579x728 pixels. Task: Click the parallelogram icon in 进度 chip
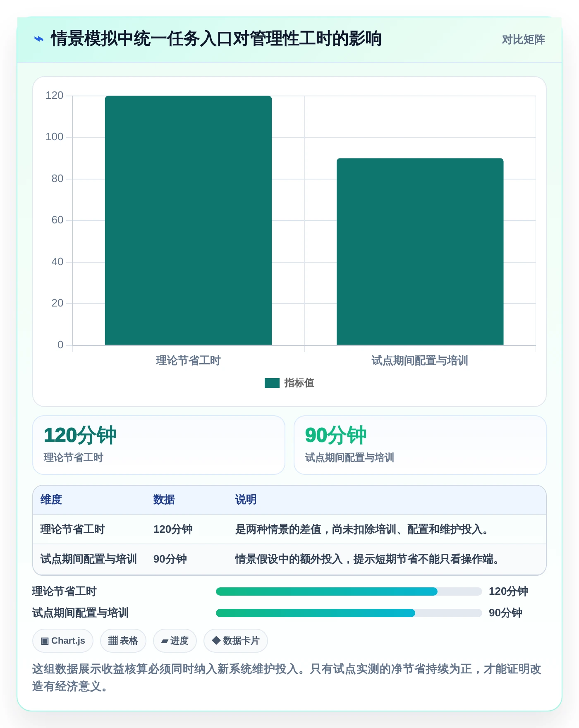(165, 641)
